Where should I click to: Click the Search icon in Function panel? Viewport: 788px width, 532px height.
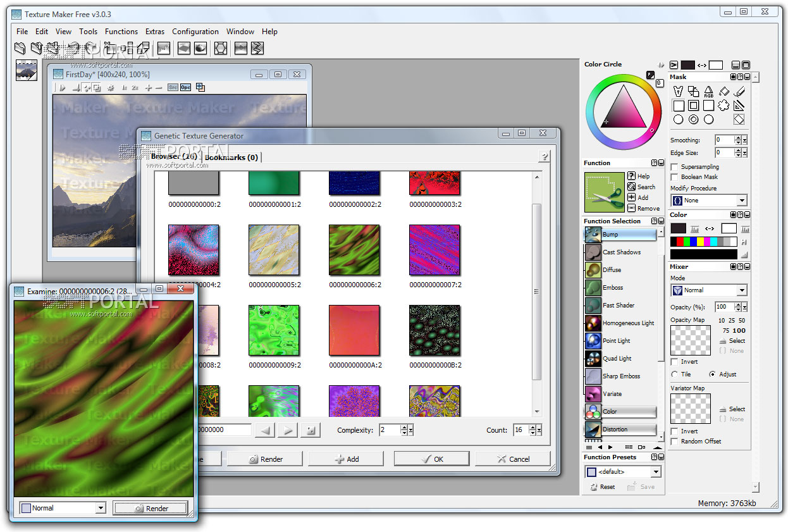click(x=631, y=187)
